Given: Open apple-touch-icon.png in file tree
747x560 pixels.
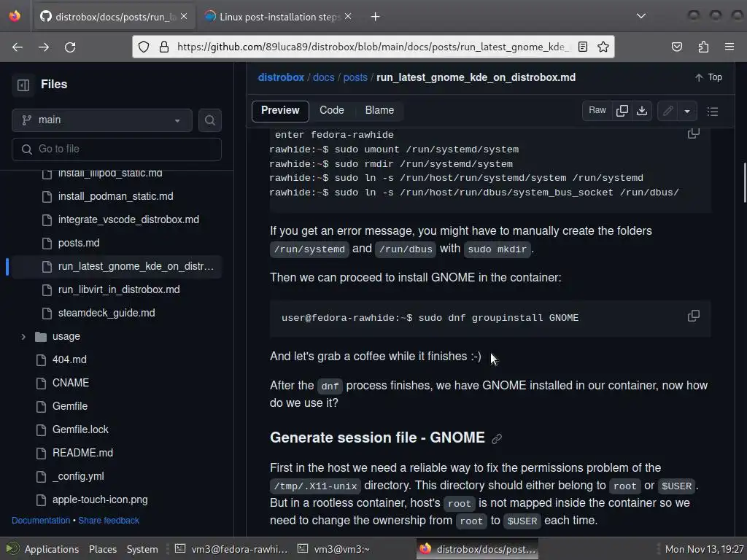Looking at the screenshot, I should click(100, 499).
